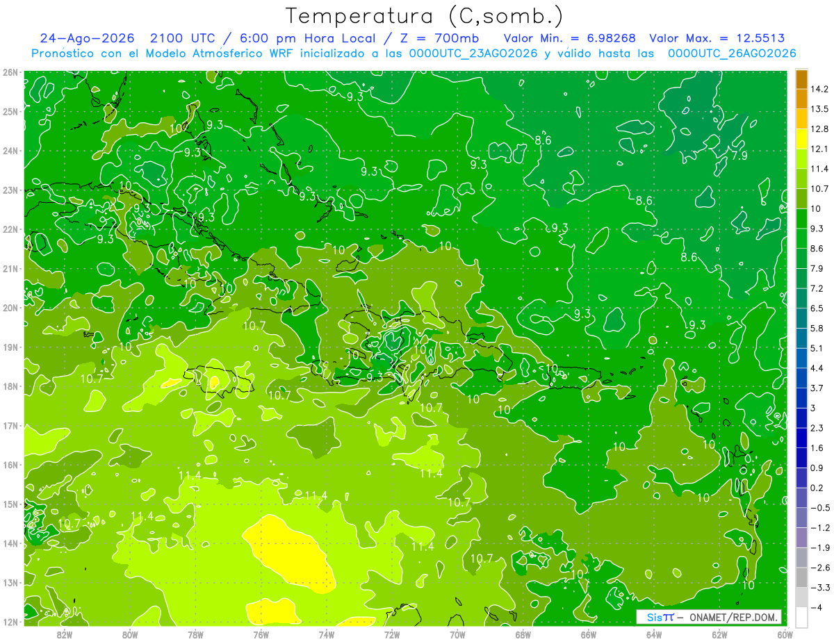
Task: Click the 'ONAMET/REP.DOM.' logo label
Action: click(x=733, y=617)
